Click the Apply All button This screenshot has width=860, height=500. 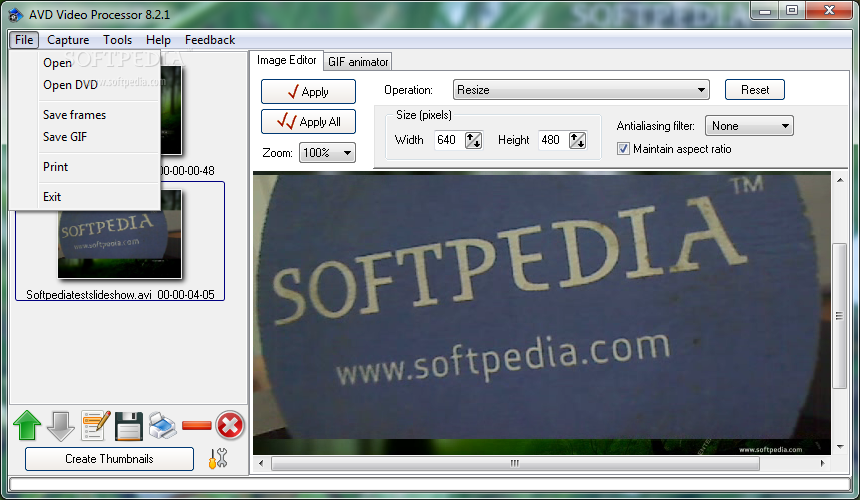pyautogui.click(x=308, y=122)
